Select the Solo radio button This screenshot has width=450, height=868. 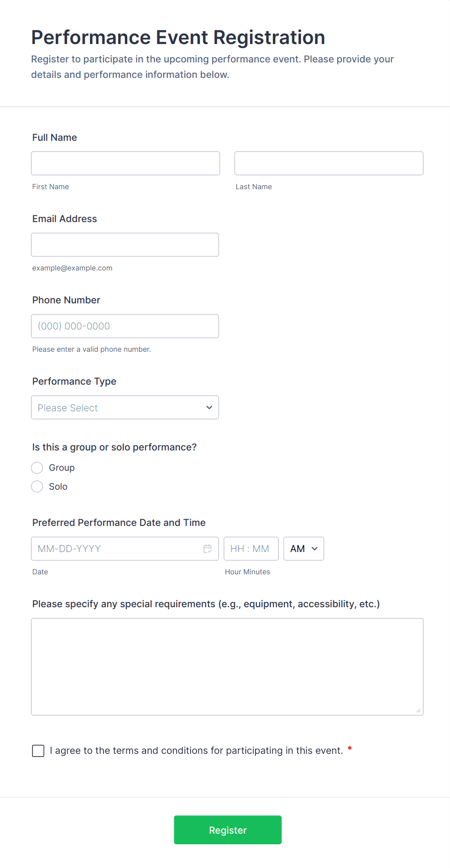coord(37,487)
